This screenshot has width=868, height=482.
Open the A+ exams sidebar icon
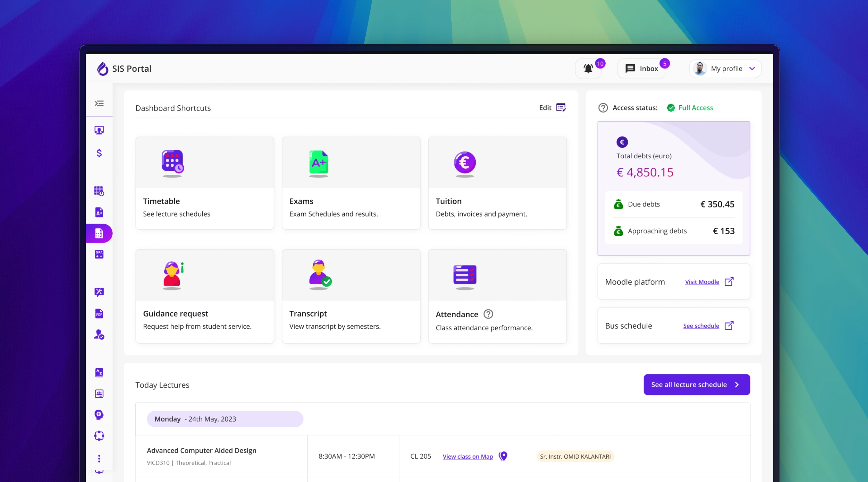point(99,212)
